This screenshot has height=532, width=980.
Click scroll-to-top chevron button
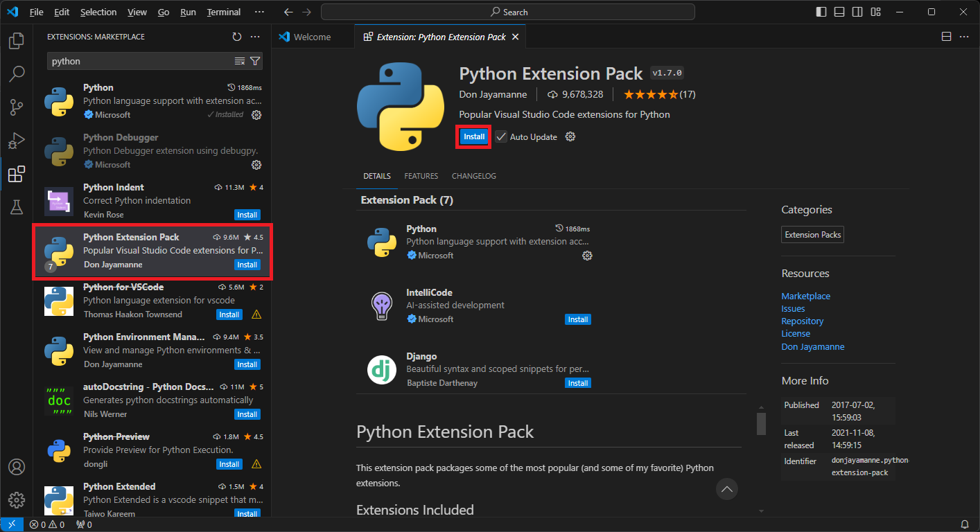point(726,489)
